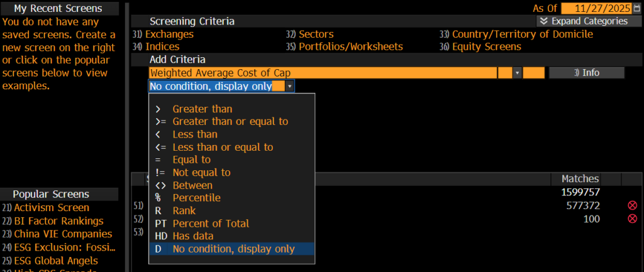Select the "Greater than" condition
The height and width of the screenshot is (272, 644).
[202, 109]
